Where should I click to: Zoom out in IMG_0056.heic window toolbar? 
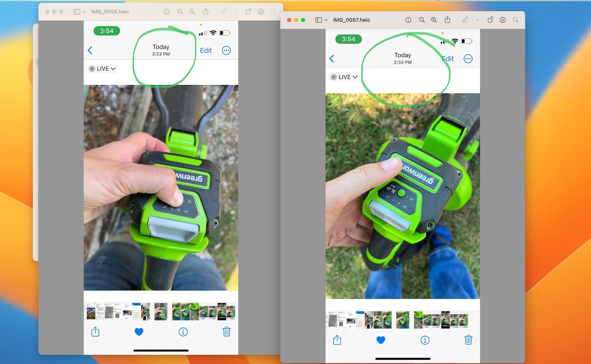coord(180,12)
